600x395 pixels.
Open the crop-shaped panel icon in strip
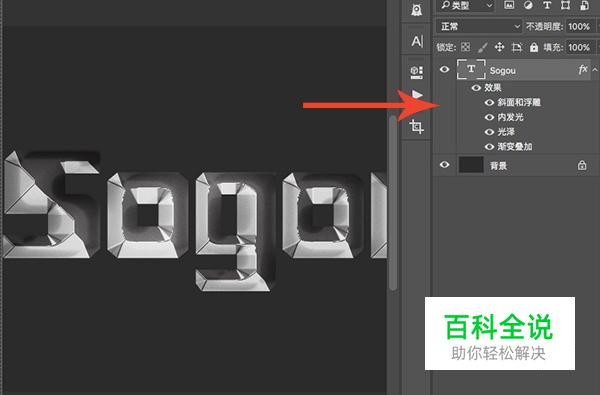(416, 126)
